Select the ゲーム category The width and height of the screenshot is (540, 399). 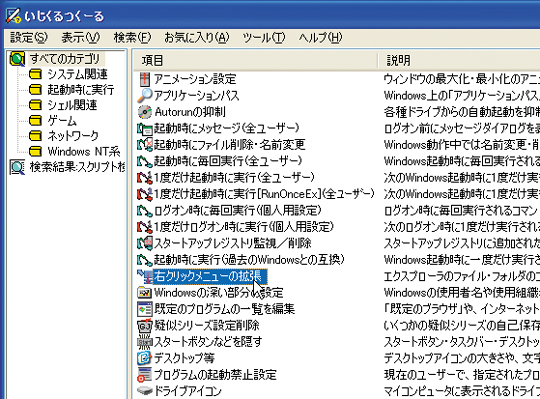pyautogui.click(x=62, y=120)
